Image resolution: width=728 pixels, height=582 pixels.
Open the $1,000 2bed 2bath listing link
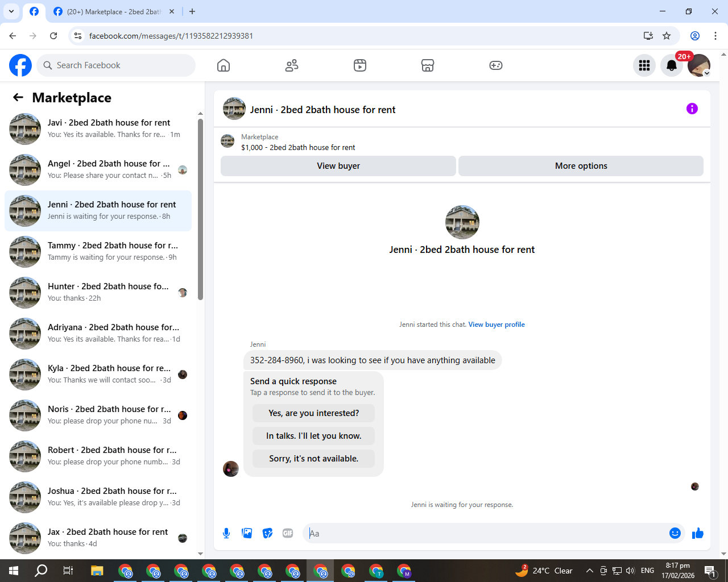pos(298,147)
